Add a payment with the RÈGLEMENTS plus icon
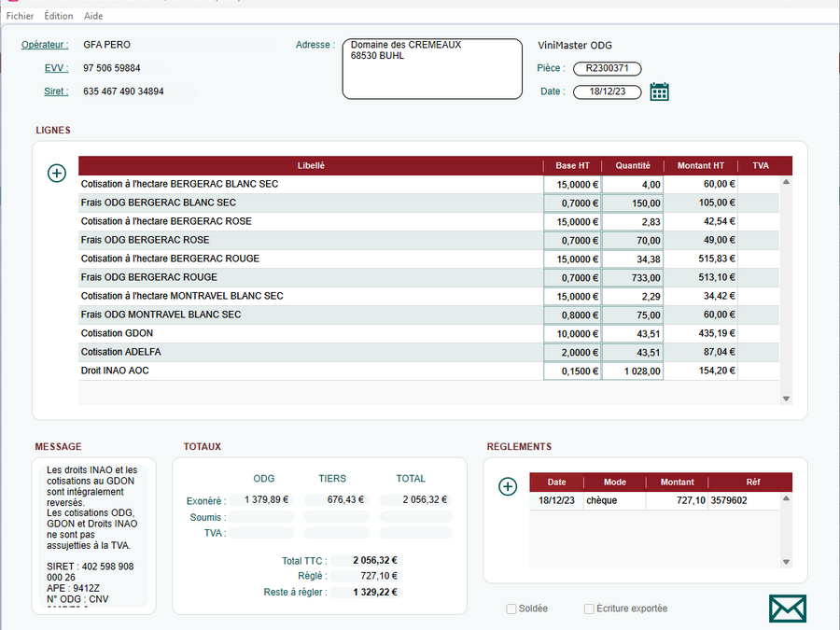This screenshot has height=630, width=840. click(508, 486)
